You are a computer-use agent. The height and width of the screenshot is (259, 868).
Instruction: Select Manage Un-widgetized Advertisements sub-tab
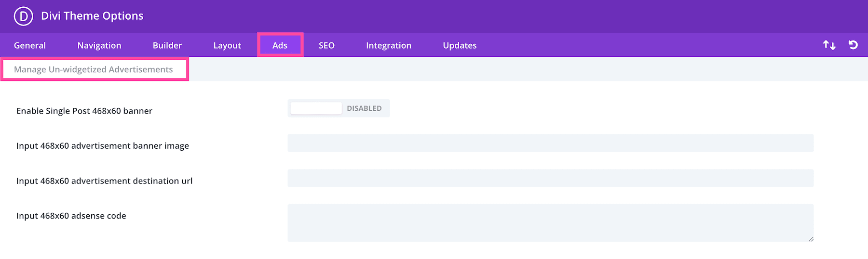(x=94, y=69)
